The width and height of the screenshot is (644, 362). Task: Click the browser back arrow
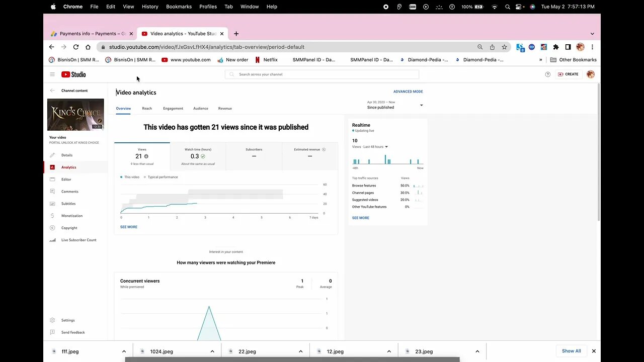pos(51,47)
